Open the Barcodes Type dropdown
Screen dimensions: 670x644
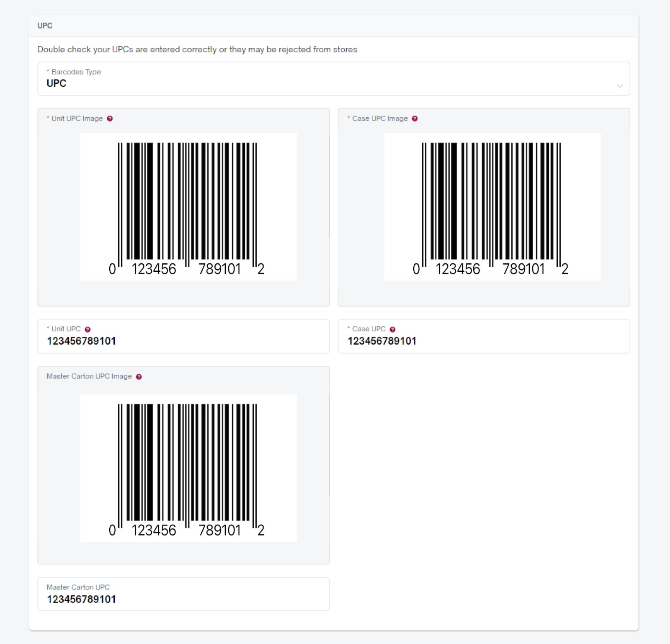point(333,80)
